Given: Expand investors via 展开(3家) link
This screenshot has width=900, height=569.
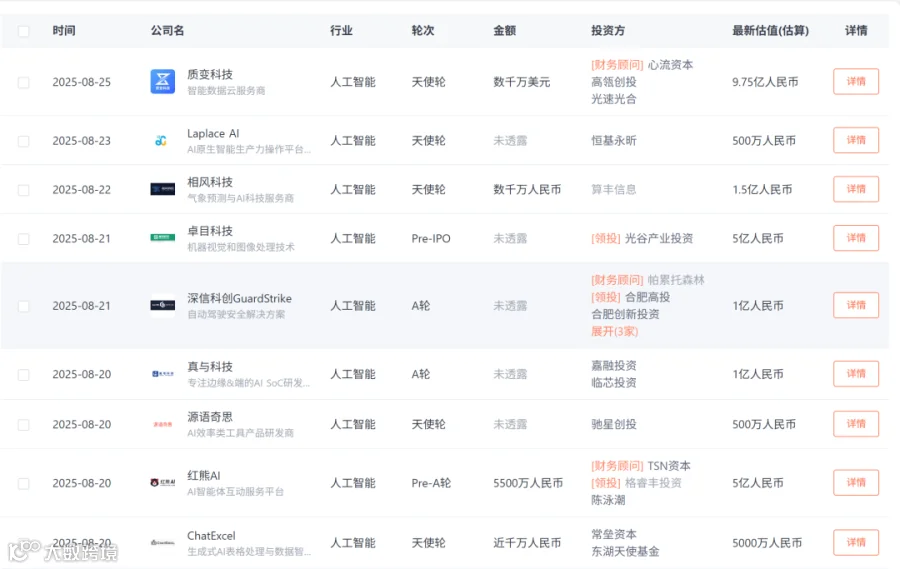Looking at the screenshot, I should [x=615, y=331].
